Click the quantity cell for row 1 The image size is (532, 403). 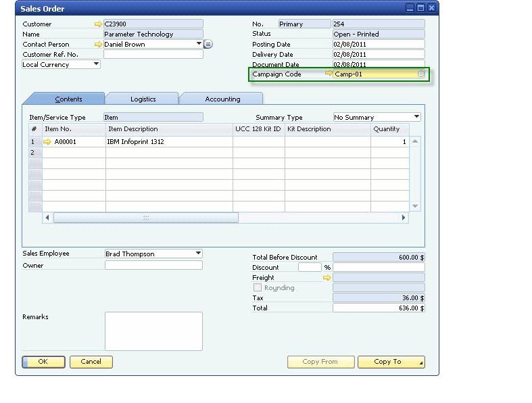pos(390,141)
